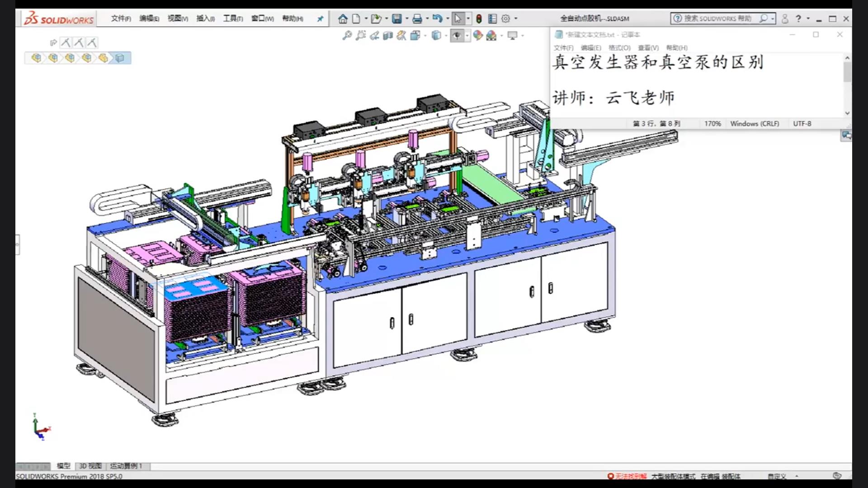
Task: Click the Undo arrow icon
Action: (437, 19)
